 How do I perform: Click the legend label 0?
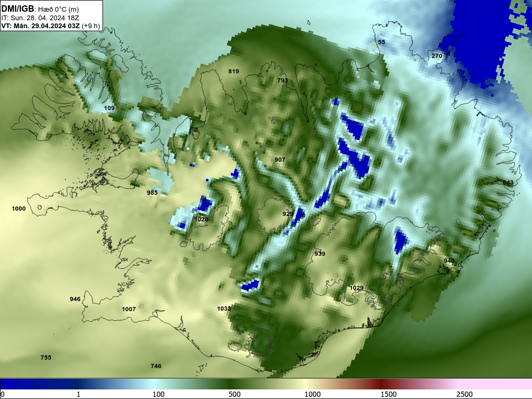click(3, 394)
